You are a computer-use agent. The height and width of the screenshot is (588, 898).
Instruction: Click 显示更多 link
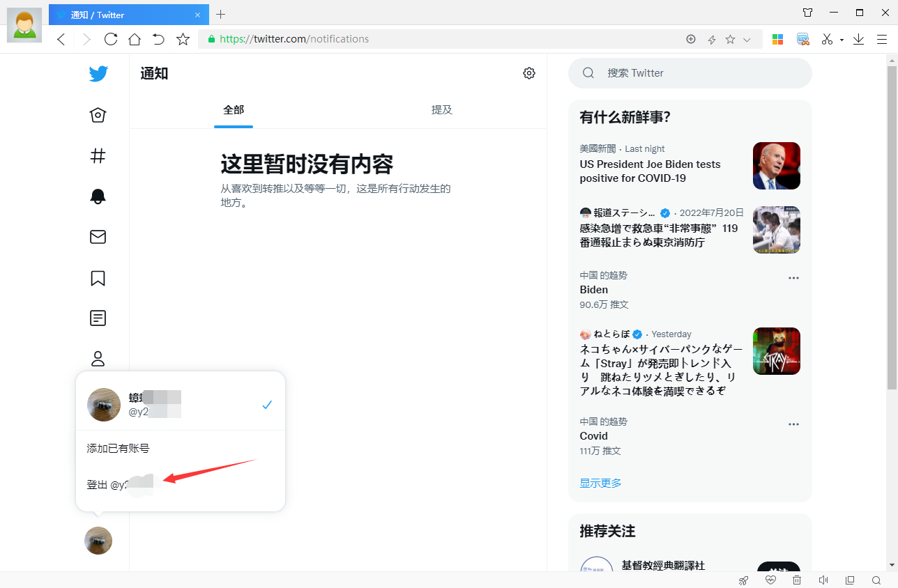coord(600,483)
